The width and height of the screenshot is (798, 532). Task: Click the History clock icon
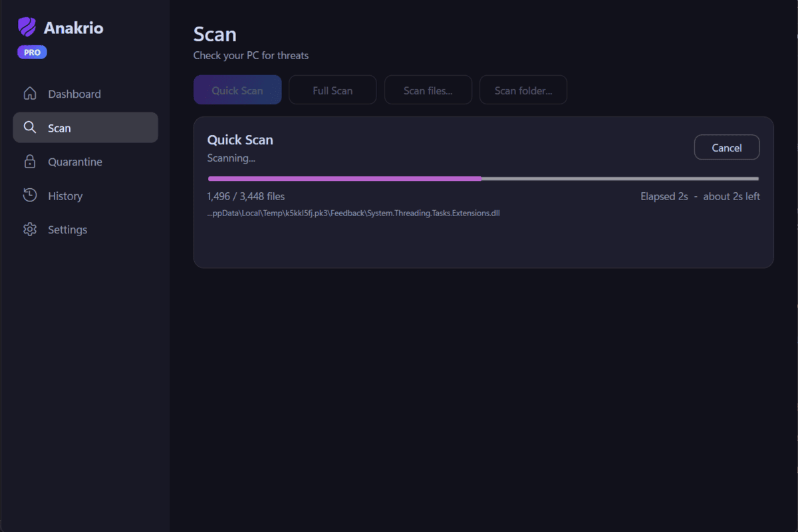(x=29, y=196)
